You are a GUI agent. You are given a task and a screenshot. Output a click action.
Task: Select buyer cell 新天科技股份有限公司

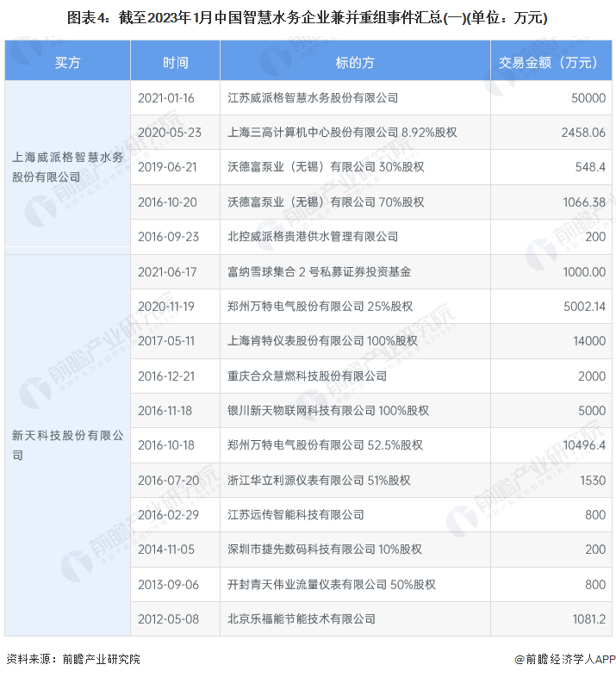(x=67, y=445)
